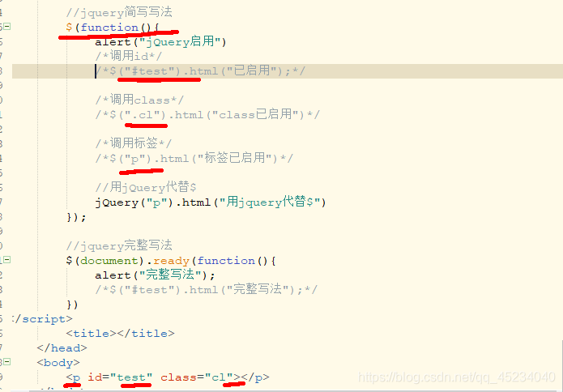563x392 pixels.
Task: Click the class="cl" attribute in the p tag
Action: (x=196, y=377)
